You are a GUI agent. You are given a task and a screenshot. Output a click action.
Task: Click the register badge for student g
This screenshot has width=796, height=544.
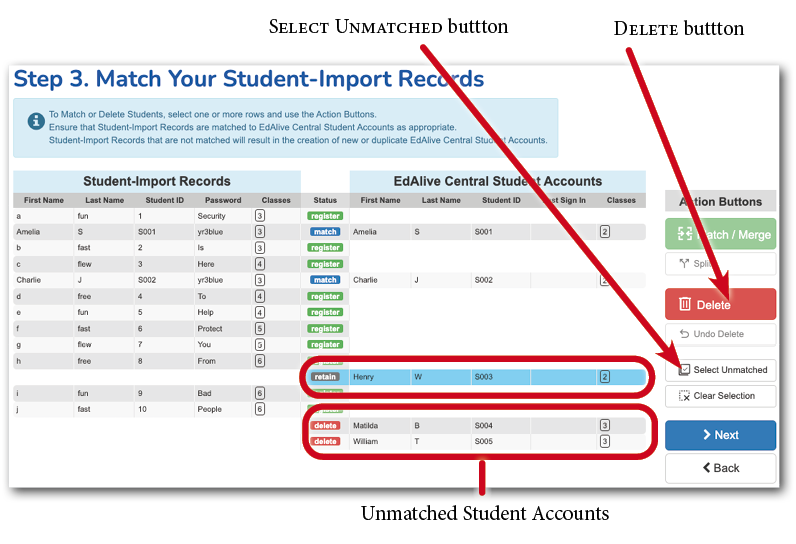(x=325, y=345)
